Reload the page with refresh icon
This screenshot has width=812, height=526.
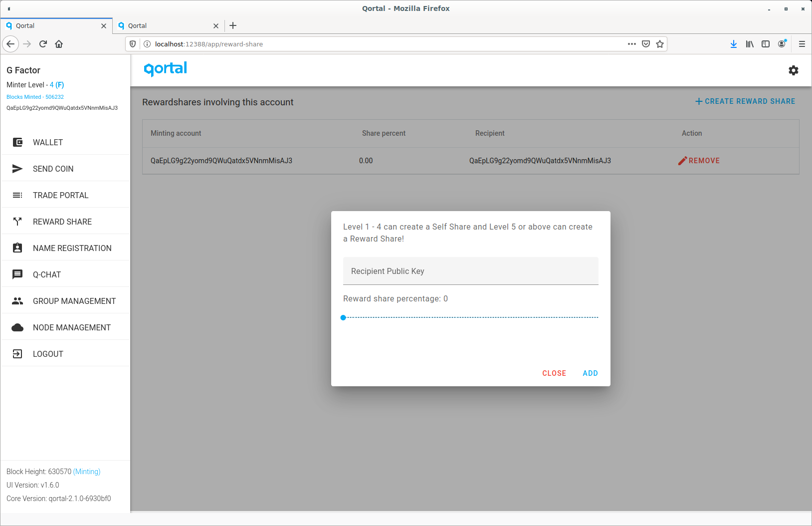pyautogui.click(x=43, y=44)
